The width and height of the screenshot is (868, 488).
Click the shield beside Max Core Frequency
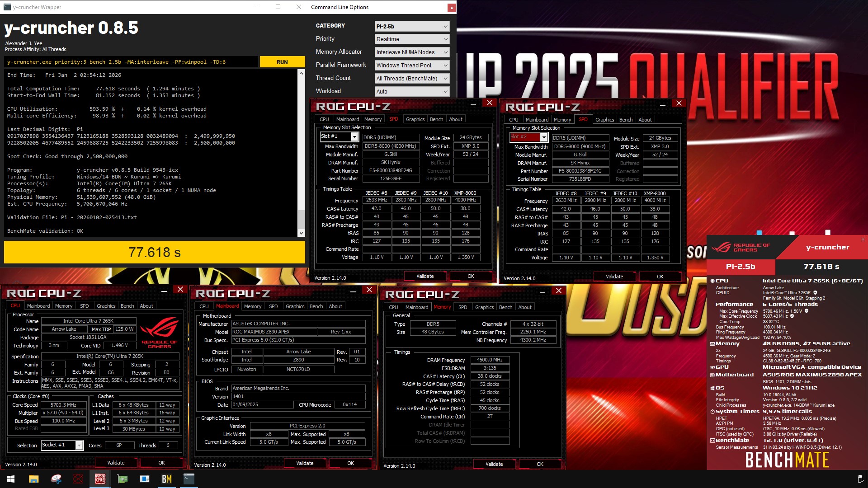pyautogui.click(x=806, y=311)
